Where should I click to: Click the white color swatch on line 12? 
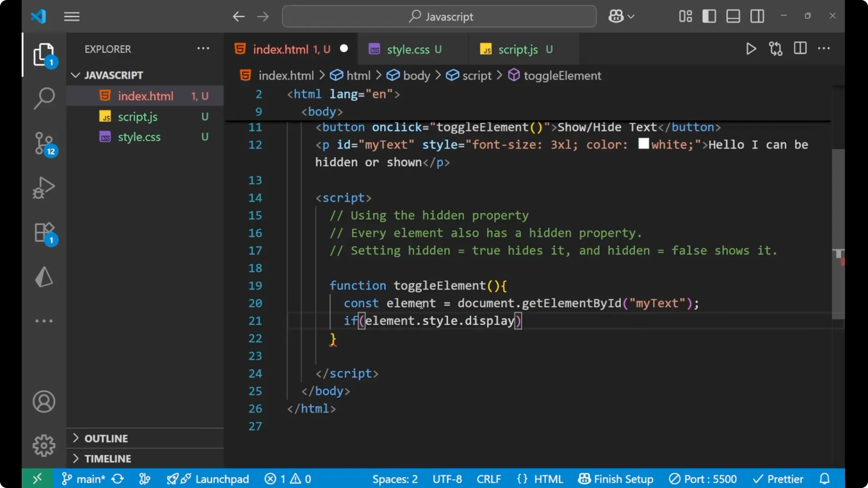(644, 144)
